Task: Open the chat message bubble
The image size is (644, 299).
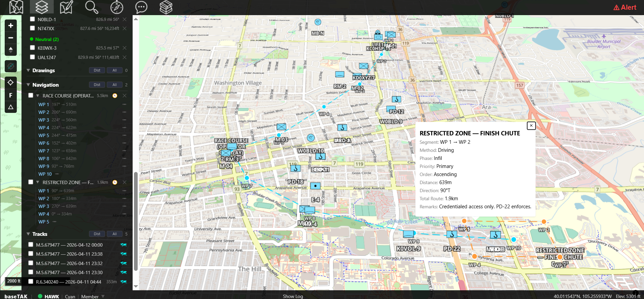Action: coord(141,7)
